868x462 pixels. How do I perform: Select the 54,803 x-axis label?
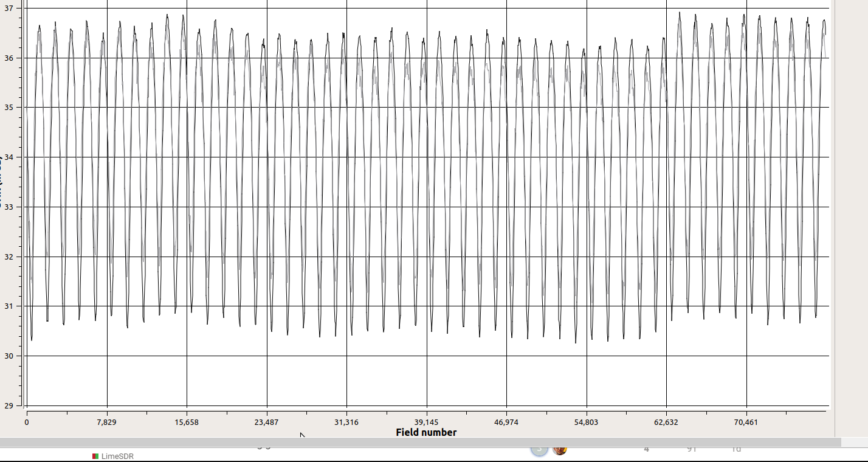coord(587,422)
